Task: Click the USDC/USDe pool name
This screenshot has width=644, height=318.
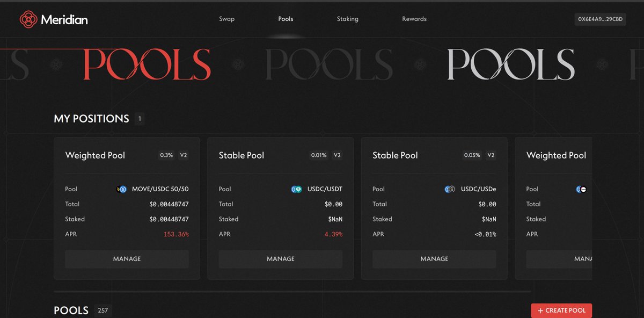Action: [x=479, y=189]
